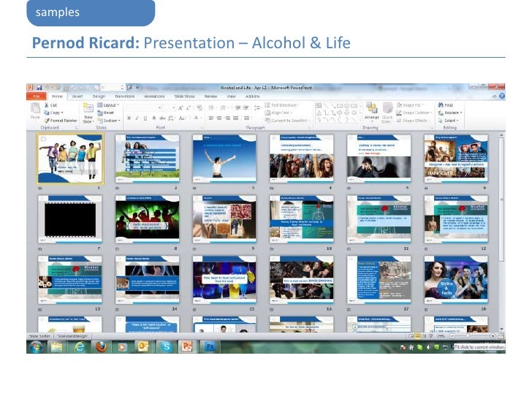Switch to the Review ribbon tab
The image size is (532, 399).
pyautogui.click(x=210, y=96)
